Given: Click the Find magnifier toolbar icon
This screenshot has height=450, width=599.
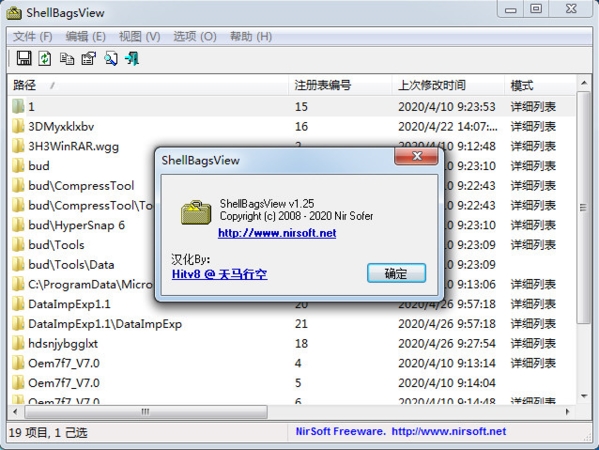Looking at the screenshot, I should coord(111,58).
